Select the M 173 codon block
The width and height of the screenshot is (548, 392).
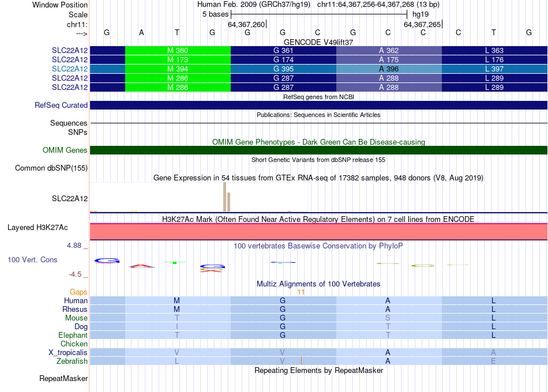(178, 60)
